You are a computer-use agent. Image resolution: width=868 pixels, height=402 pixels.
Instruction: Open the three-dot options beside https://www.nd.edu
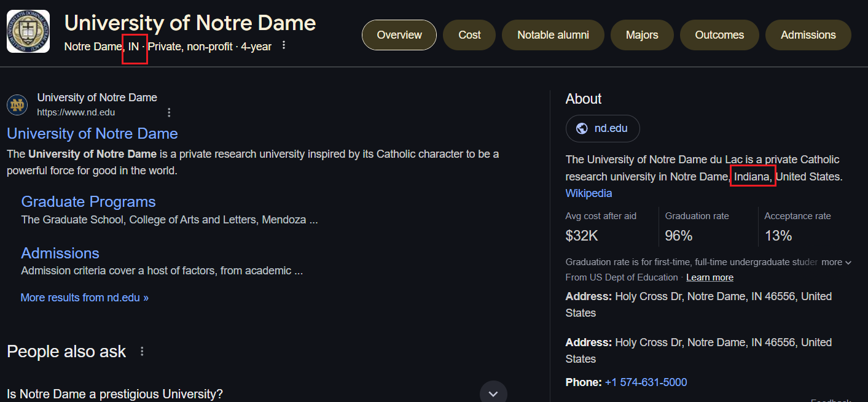(169, 112)
